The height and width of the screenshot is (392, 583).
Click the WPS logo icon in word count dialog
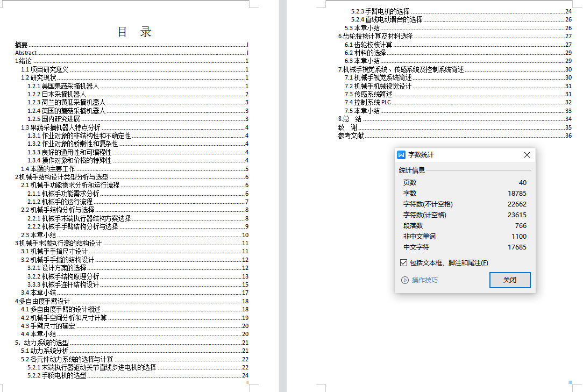coord(401,155)
